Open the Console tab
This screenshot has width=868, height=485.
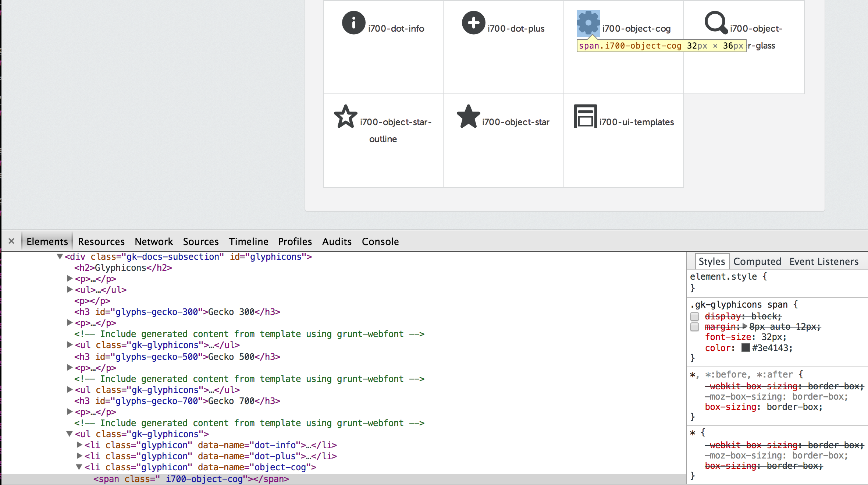tap(380, 241)
